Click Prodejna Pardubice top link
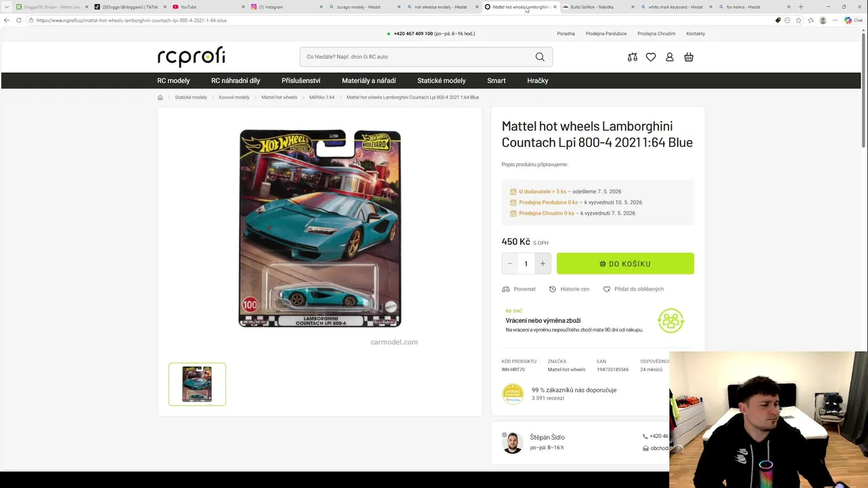 pos(606,33)
